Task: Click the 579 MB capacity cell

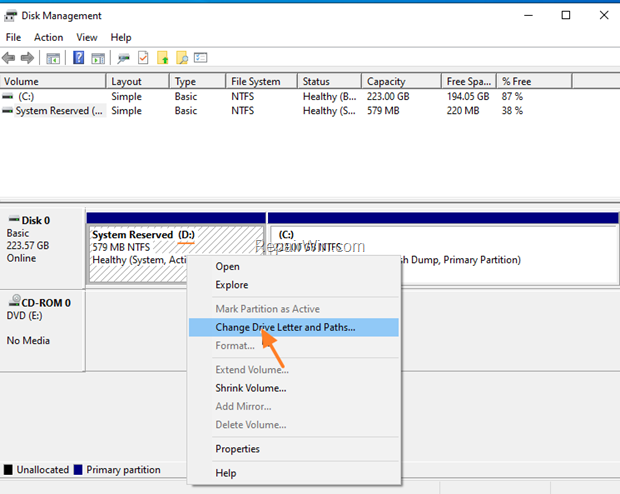Action: coord(383,111)
